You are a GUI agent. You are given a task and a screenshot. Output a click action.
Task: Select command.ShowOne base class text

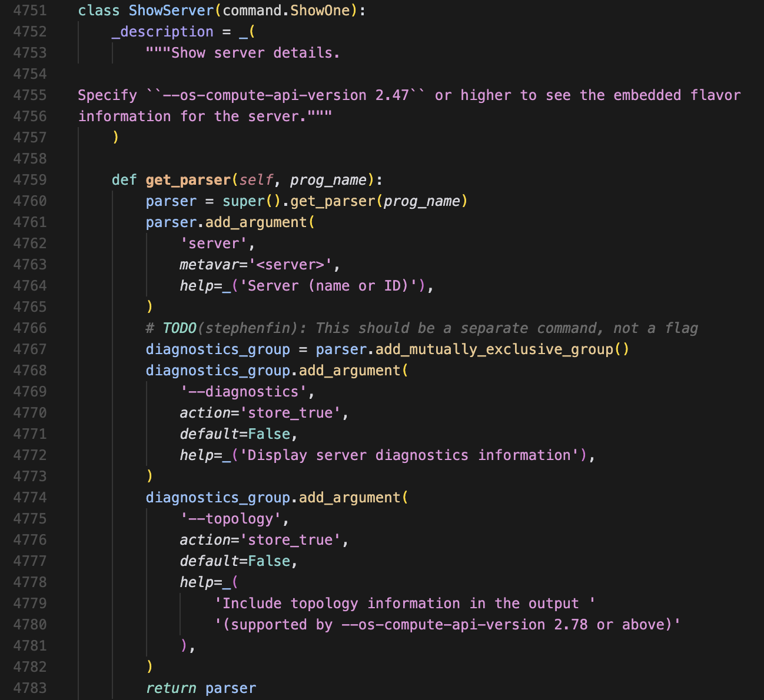click(x=287, y=11)
